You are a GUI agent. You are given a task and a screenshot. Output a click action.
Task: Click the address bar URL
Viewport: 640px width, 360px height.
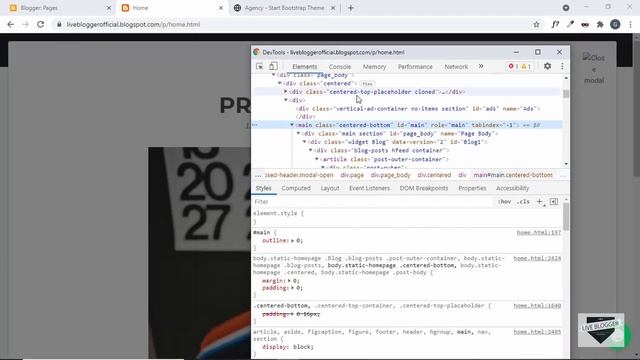pos(133,24)
